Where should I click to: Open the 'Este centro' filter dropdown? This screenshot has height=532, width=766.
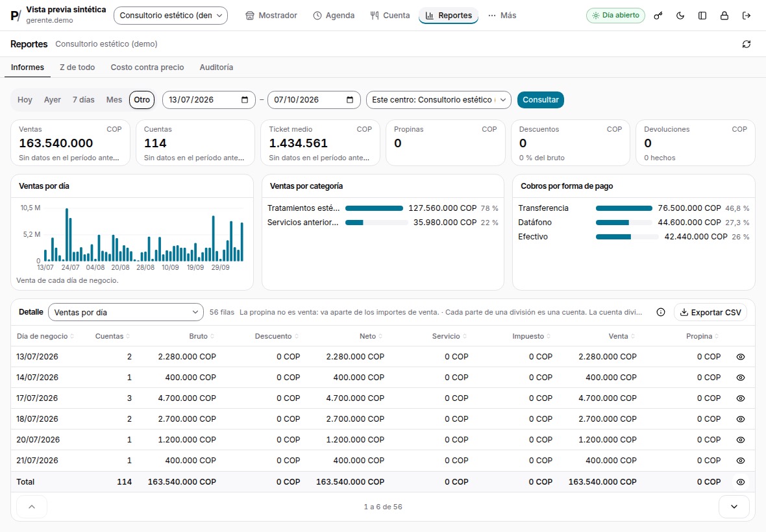(439, 100)
